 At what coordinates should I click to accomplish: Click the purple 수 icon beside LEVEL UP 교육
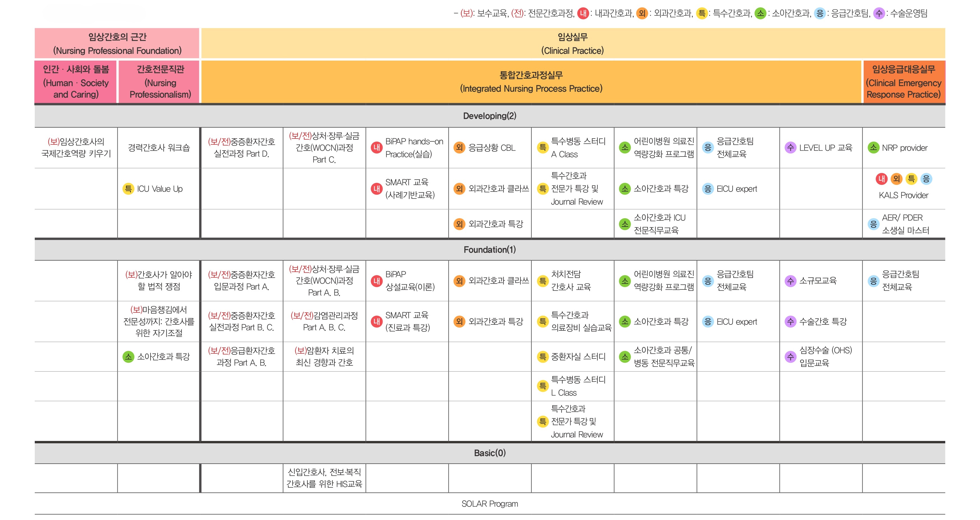point(791,148)
